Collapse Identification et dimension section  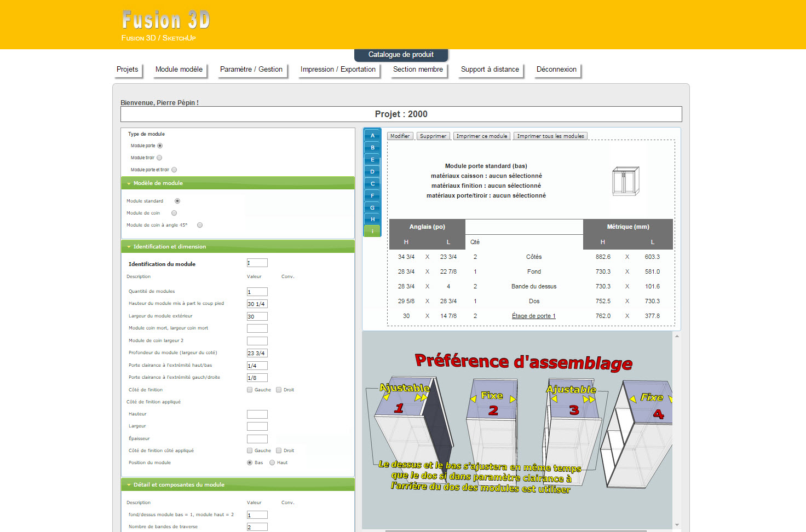coord(169,247)
